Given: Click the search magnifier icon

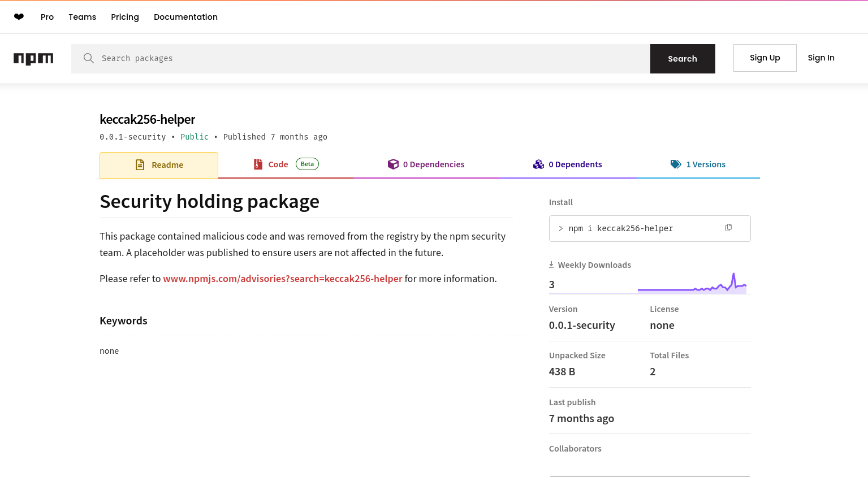Looking at the screenshot, I should click(89, 58).
